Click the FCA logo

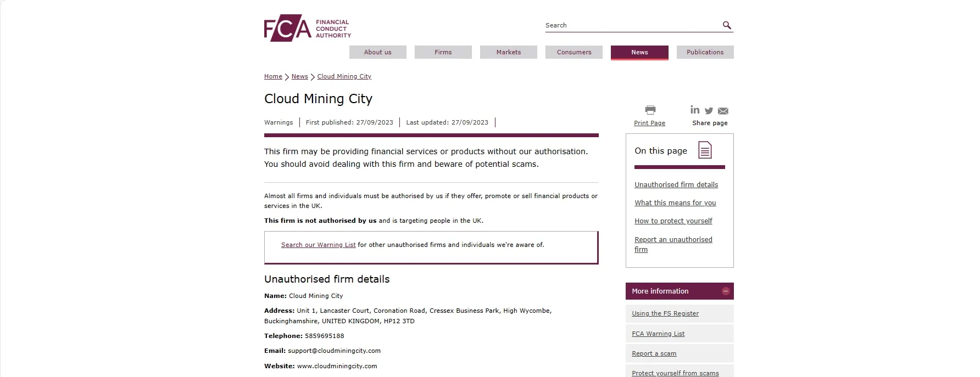tap(308, 28)
